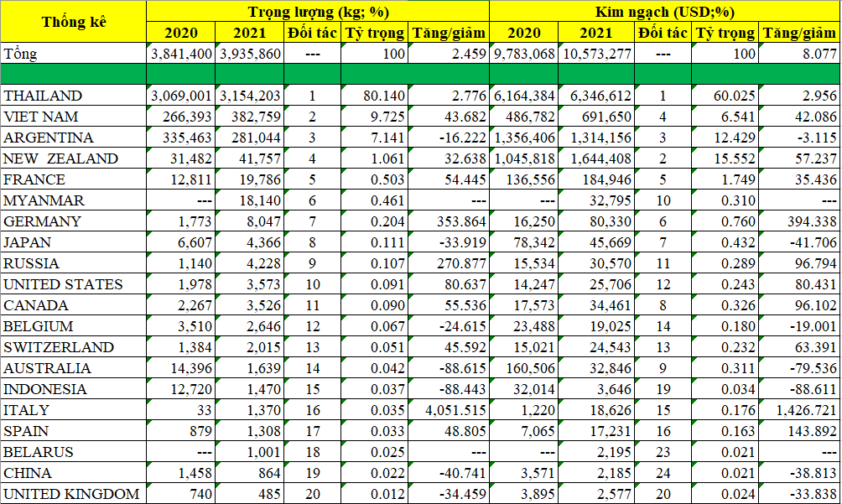The width and height of the screenshot is (842, 504).
Task: Select the 'Thống kê' header cell
Action: (x=74, y=22)
